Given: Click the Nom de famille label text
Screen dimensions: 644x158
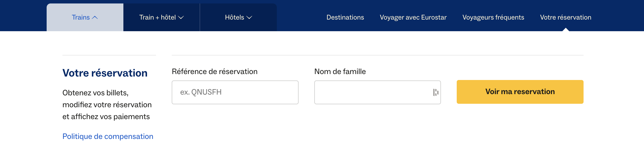Looking at the screenshot, I should coord(340,72).
